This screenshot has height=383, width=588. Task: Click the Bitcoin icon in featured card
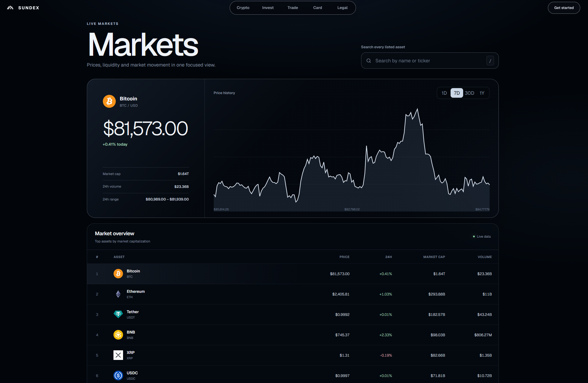(x=109, y=101)
